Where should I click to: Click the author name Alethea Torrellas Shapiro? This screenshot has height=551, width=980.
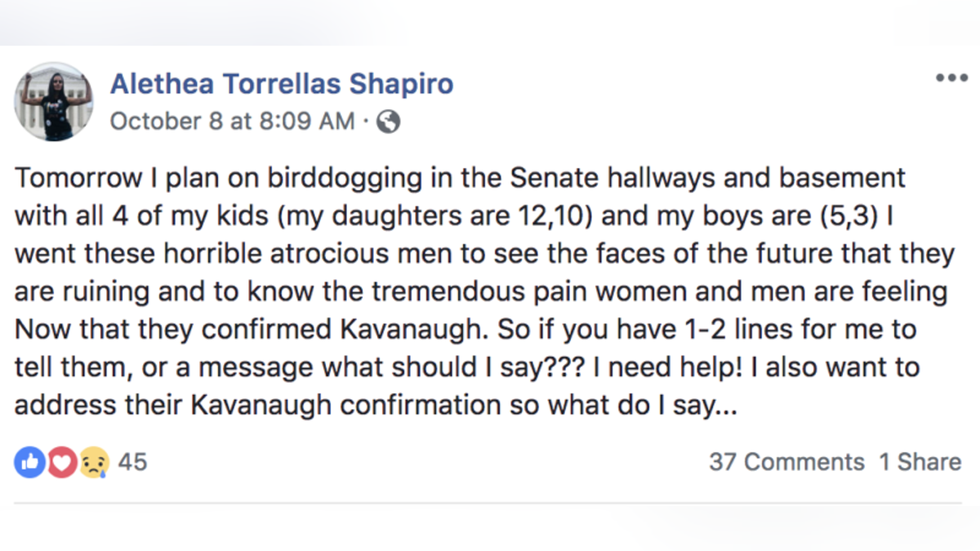(x=282, y=83)
